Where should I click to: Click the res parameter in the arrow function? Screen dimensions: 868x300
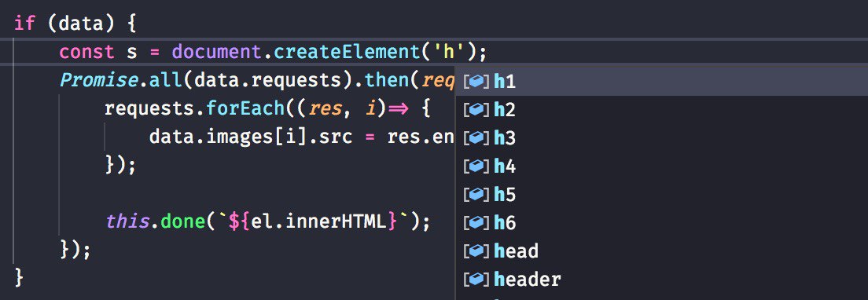pyautogui.click(x=325, y=109)
